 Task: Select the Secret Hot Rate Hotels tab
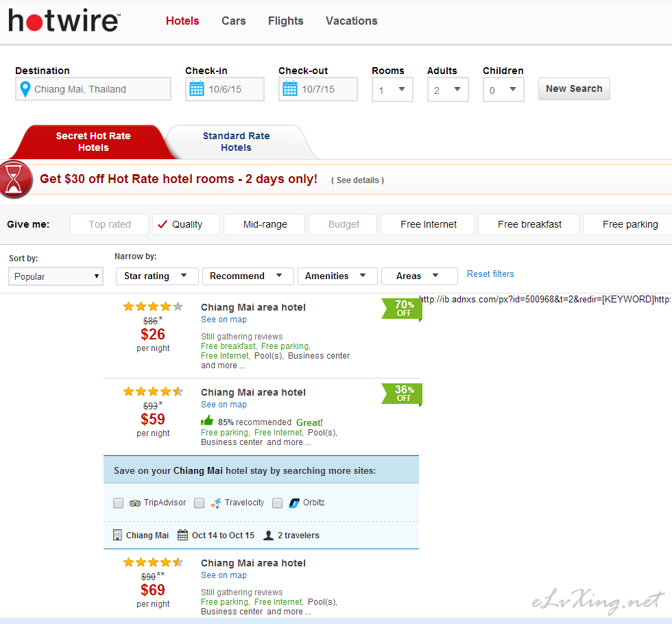[x=93, y=142]
